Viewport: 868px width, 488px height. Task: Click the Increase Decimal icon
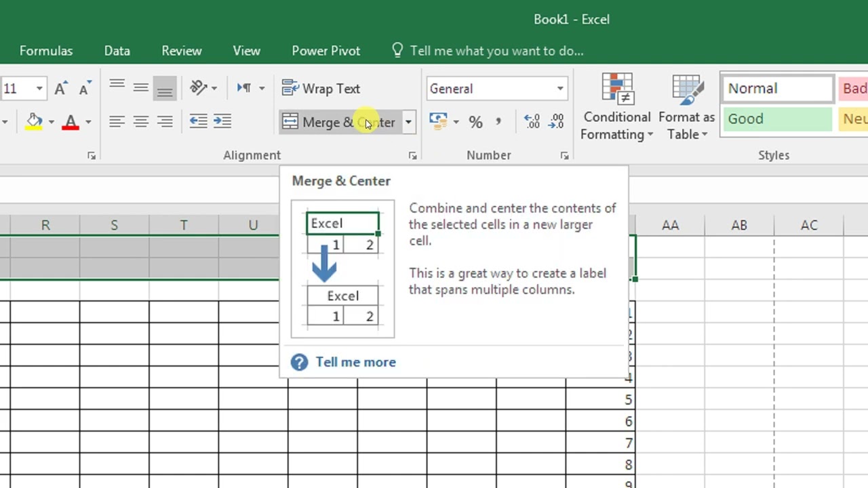532,122
